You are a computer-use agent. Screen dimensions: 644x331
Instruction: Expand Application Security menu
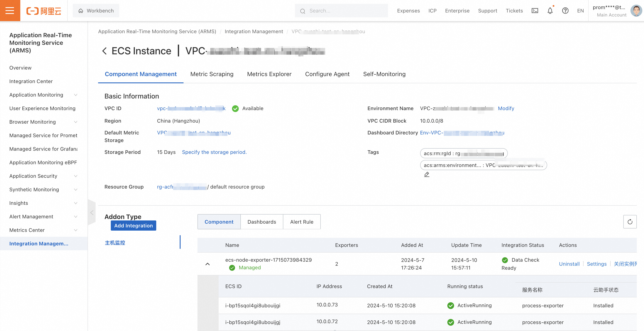click(75, 176)
